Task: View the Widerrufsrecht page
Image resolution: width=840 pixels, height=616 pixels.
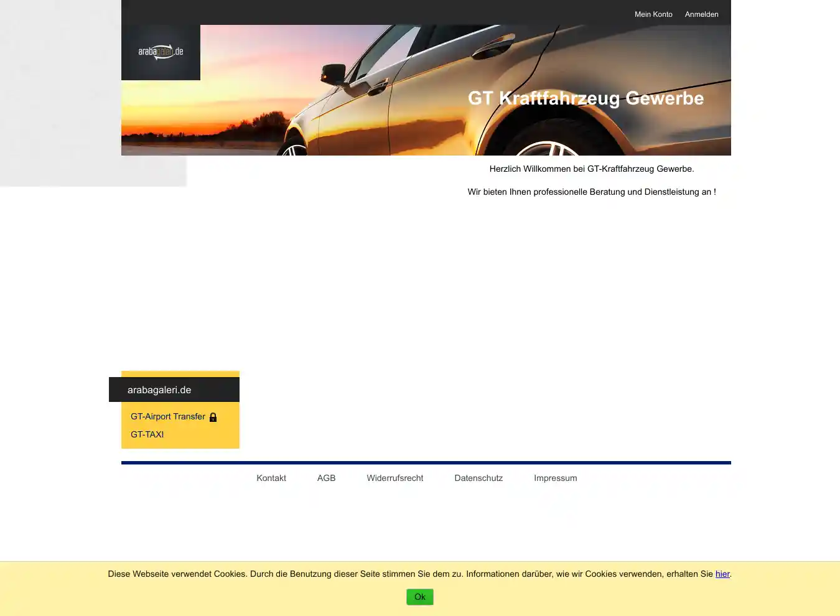Action: (x=394, y=478)
